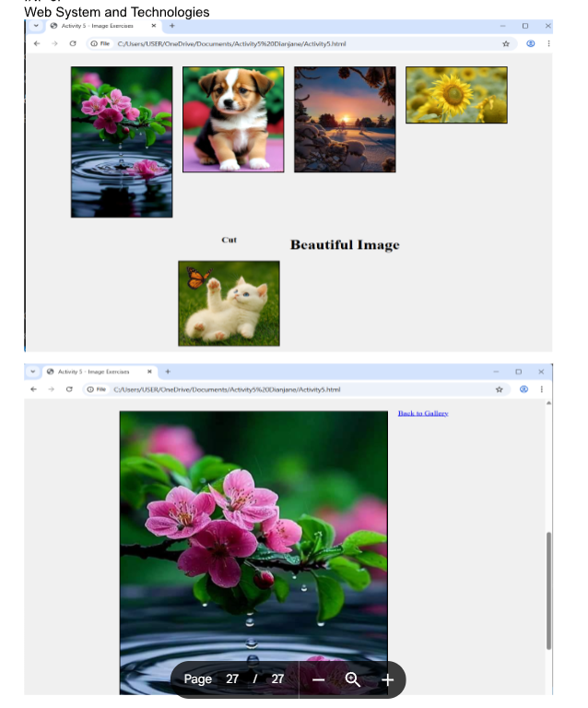The width and height of the screenshot is (588, 708).
Task: Click the magnifier zoom icon in PDF toolbar
Action: (352, 679)
